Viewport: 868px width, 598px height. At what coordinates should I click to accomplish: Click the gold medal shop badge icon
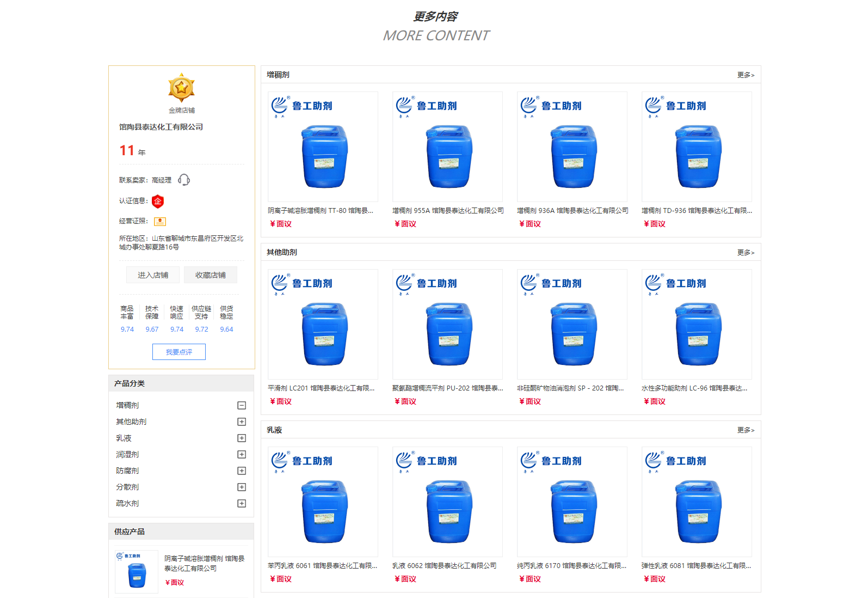[181, 88]
